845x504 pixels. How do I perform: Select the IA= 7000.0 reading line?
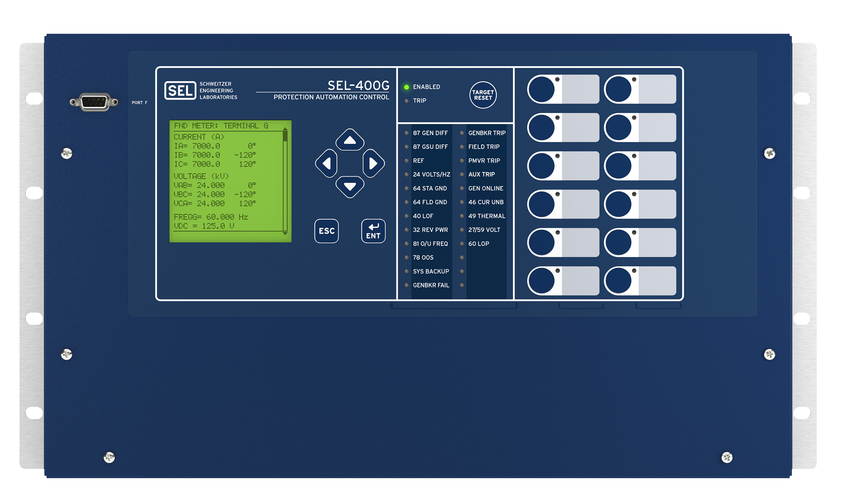pos(215,146)
